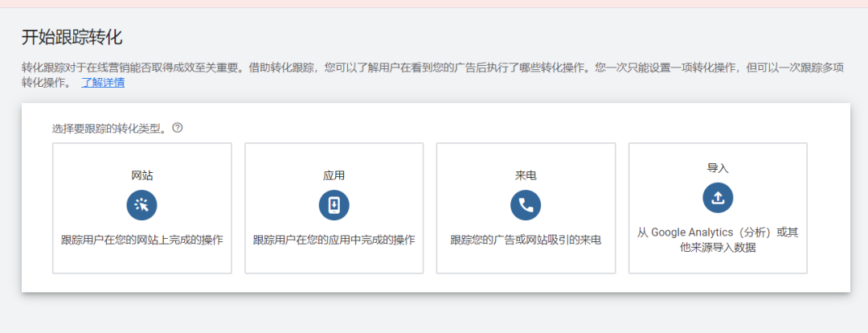Click text 跟踪用户在您的应用中完成的操作

(x=334, y=240)
